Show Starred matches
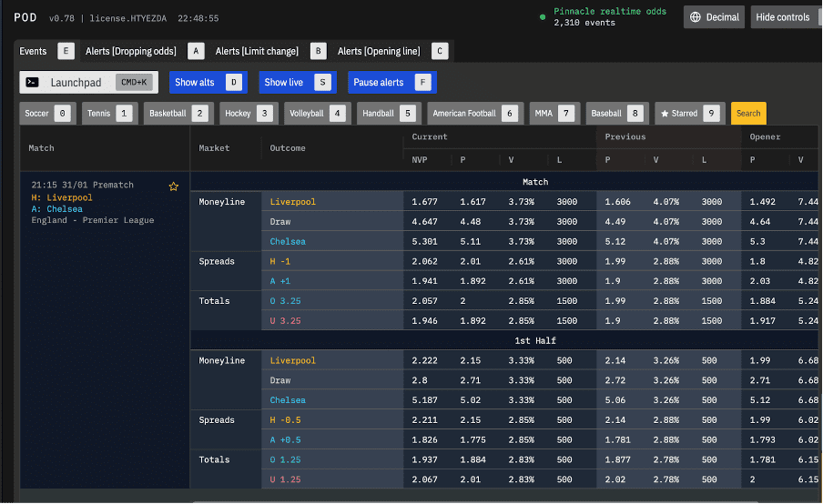Image resolution: width=823 pixels, height=504 pixels. click(690, 114)
